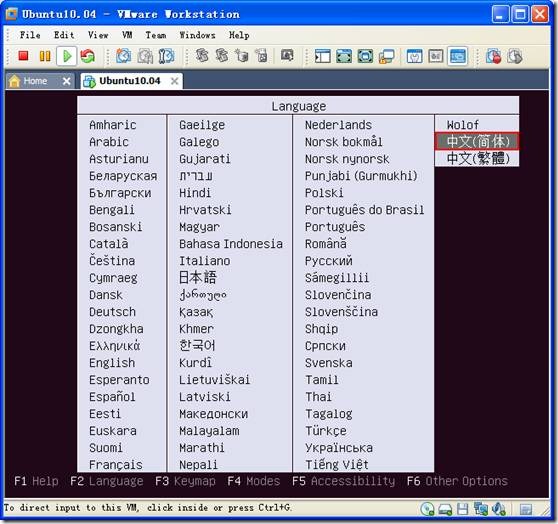Screen dimensions: 558x524
Task: Click the network adapter status icon
Action: pos(481,509)
